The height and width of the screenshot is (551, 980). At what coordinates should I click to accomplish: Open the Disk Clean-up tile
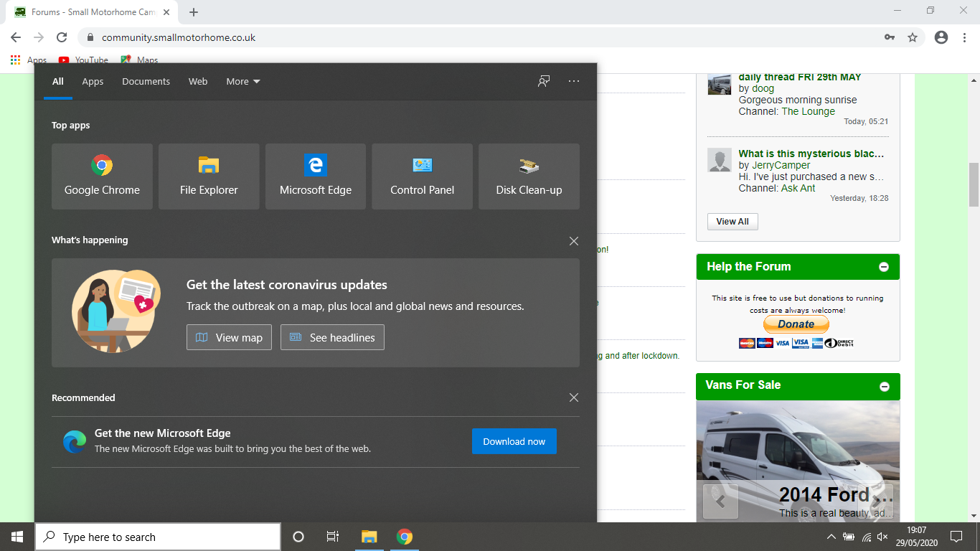tap(529, 176)
